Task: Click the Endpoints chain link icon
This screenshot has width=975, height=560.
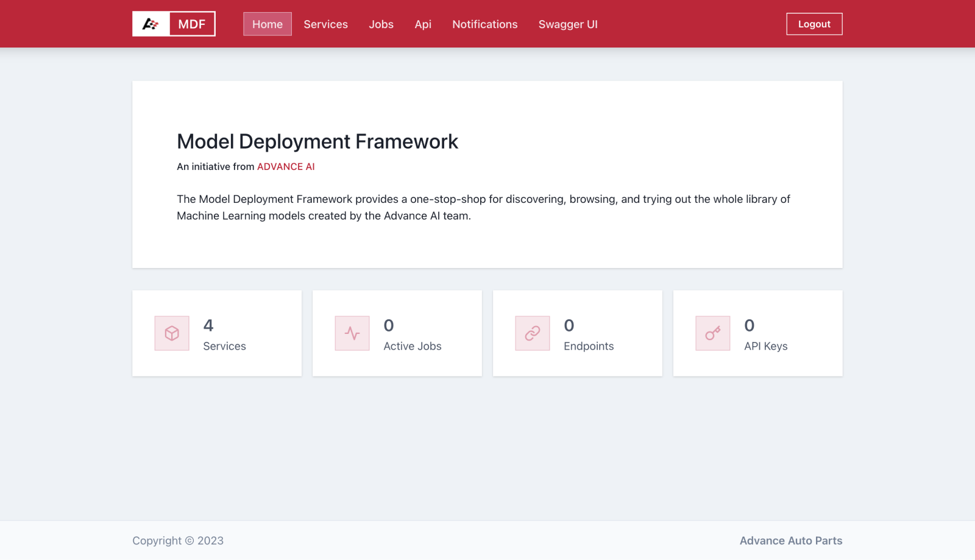Action: 531,333
